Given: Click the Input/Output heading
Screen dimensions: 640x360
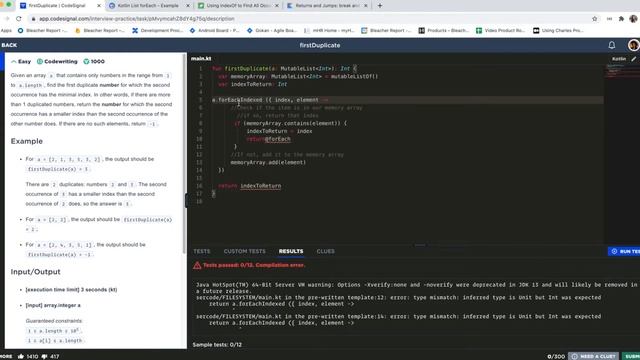Looking at the screenshot, I should (x=36, y=272).
